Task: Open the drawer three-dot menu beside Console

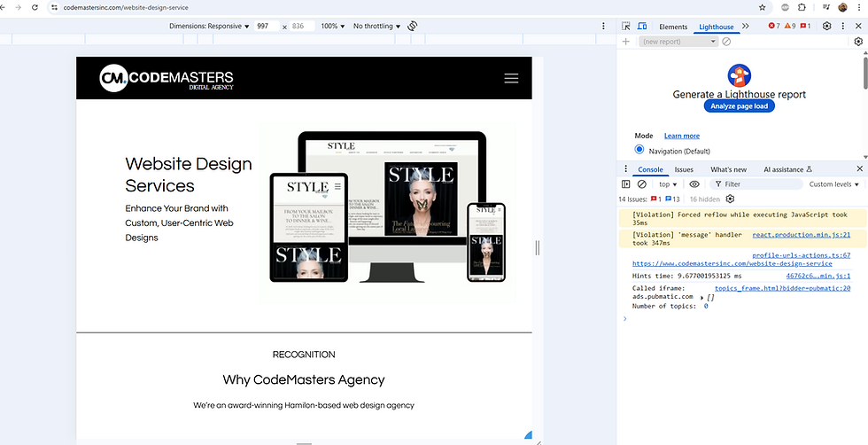Action: tap(626, 169)
